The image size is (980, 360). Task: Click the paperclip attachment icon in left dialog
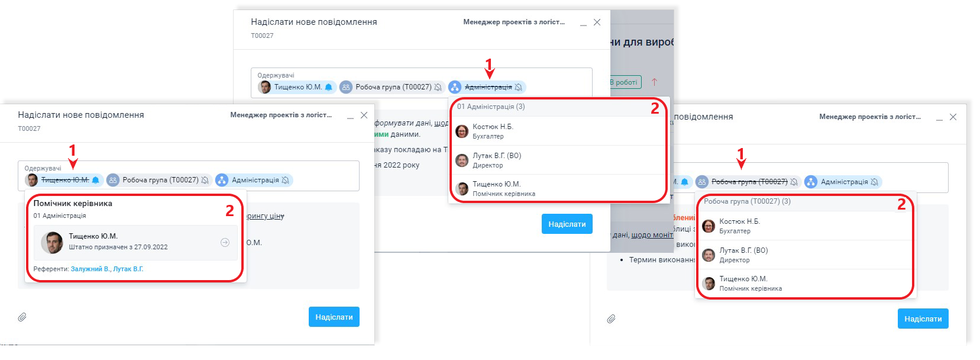(x=22, y=317)
